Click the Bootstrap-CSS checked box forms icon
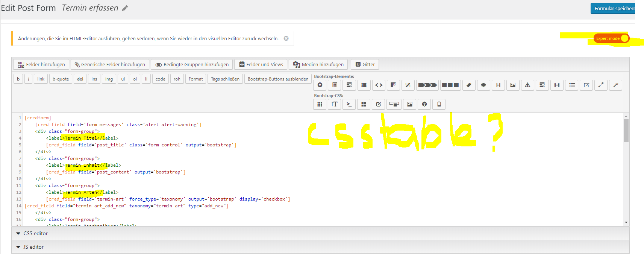The image size is (644, 254). pyautogui.click(x=378, y=104)
